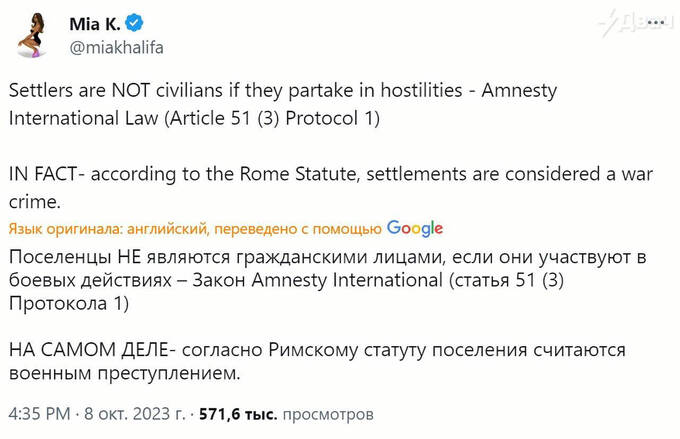Click 'военным преступлением' in the last line
Image resolution: width=680 pixels, height=439 pixels.
125,376
